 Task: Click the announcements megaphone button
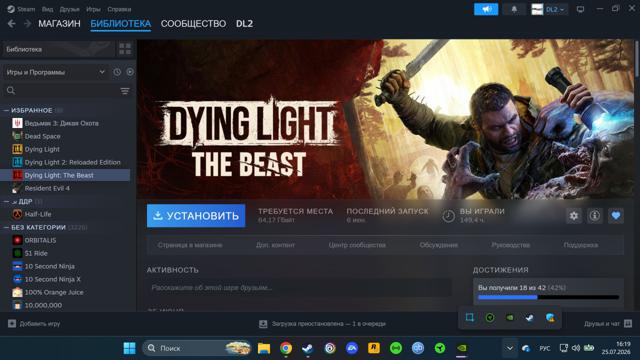[x=486, y=9]
